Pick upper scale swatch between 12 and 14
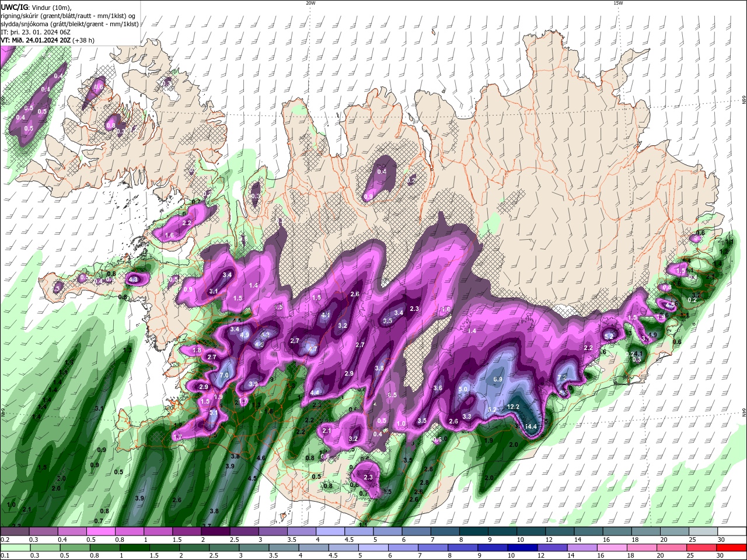 point(560,531)
